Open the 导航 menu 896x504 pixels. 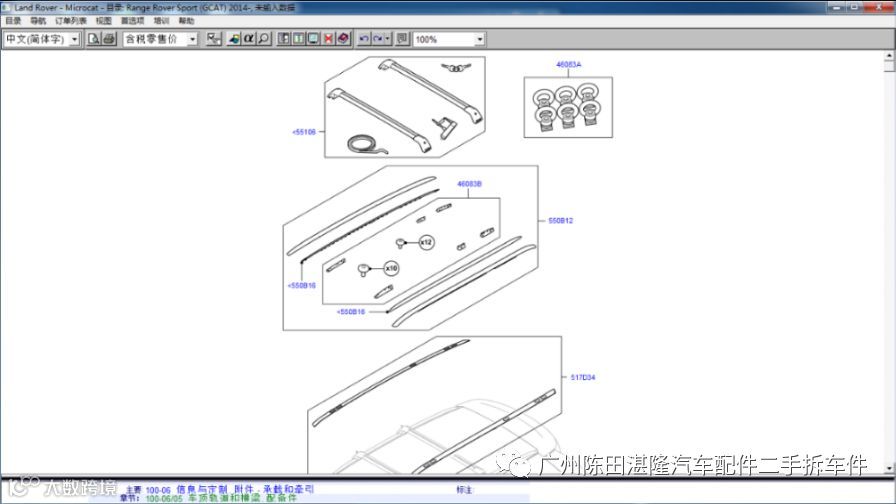point(38,21)
